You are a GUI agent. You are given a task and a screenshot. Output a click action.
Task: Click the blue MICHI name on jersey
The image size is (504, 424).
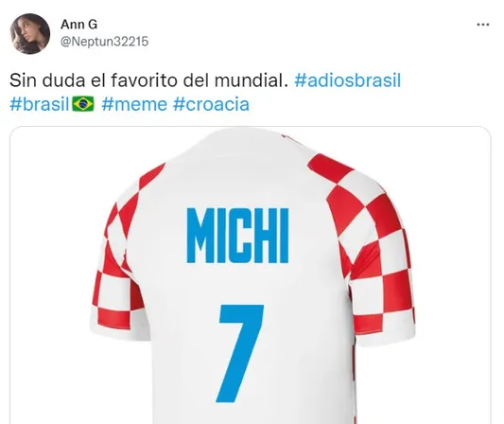pyautogui.click(x=238, y=236)
